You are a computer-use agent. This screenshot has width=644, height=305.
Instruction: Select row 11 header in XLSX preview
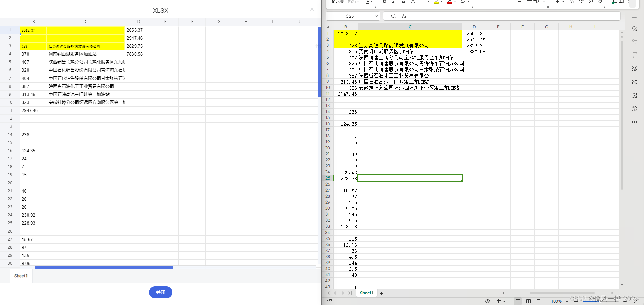[10, 110]
